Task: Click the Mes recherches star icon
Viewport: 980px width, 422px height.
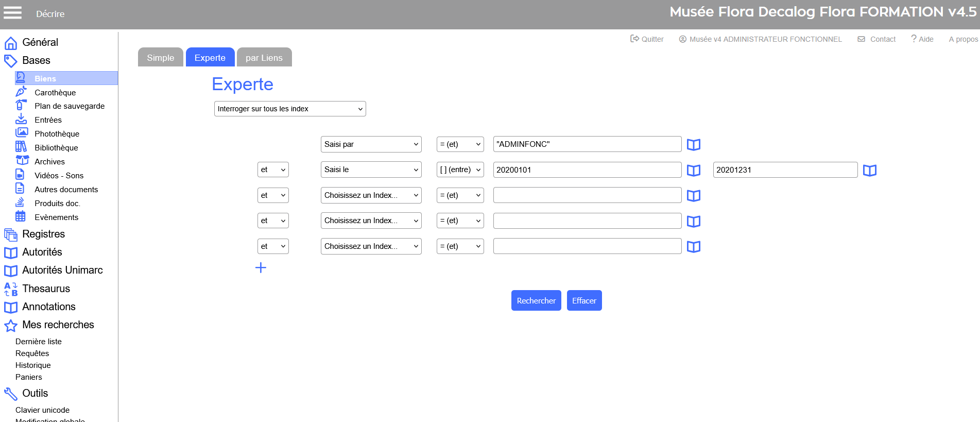Action: 11,325
